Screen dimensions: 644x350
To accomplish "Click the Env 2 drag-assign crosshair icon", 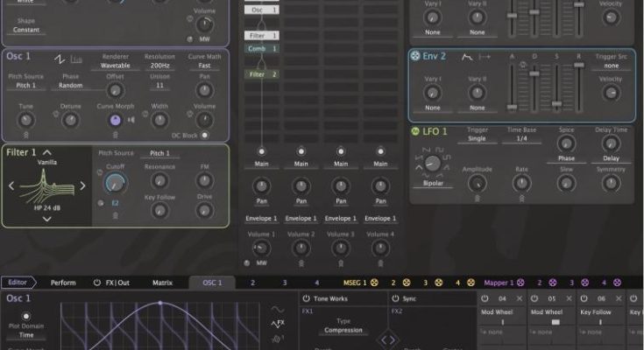I will coord(416,56).
